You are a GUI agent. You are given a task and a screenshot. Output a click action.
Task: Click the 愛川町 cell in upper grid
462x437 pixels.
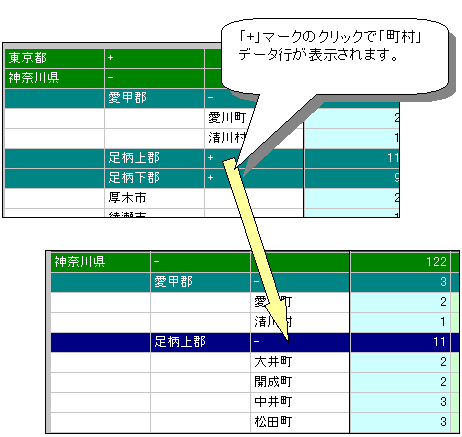(228, 118)
